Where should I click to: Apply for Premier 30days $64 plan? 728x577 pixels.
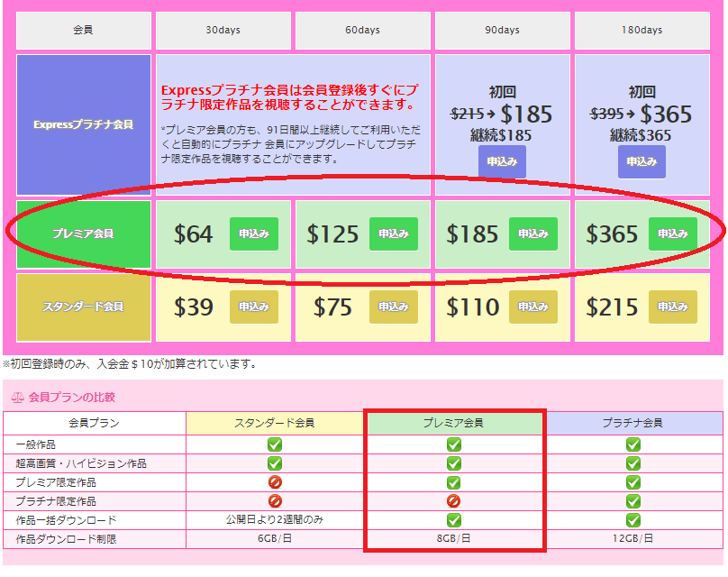[254, 234]
